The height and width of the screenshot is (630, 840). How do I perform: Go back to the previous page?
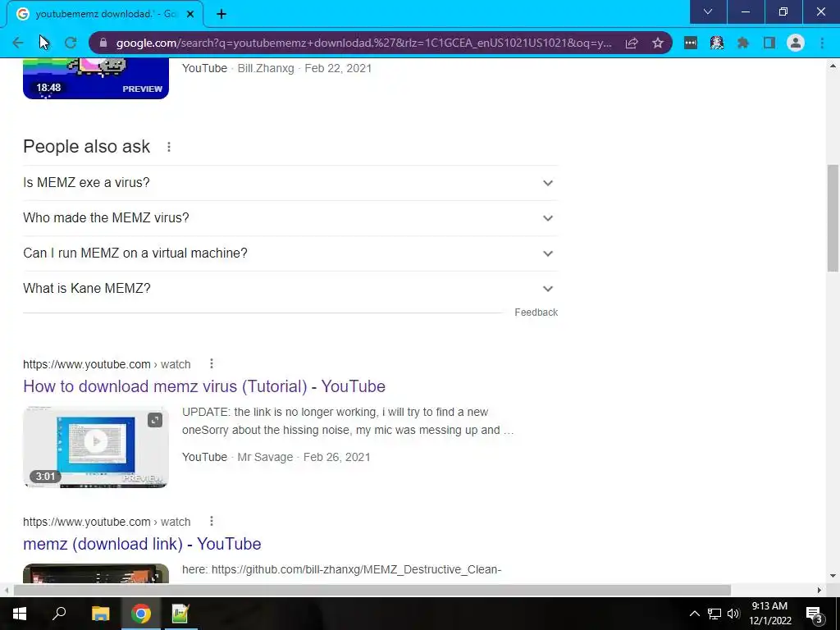pyautogui.click(x=18, y=43)
